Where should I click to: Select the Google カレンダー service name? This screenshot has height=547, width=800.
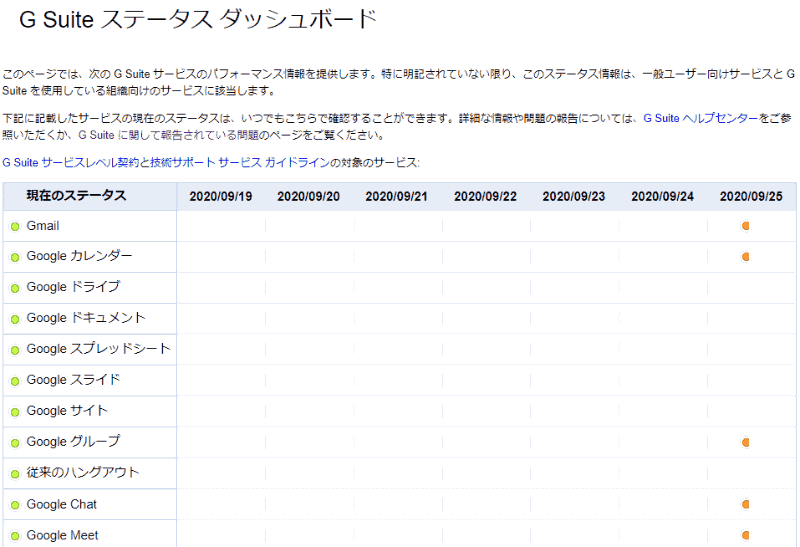point(79,256)
